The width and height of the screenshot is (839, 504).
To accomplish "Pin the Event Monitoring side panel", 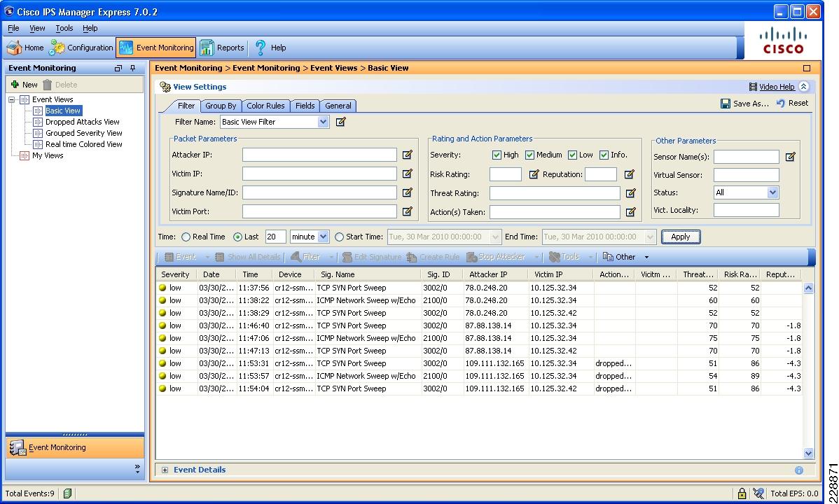I will 132,68.
